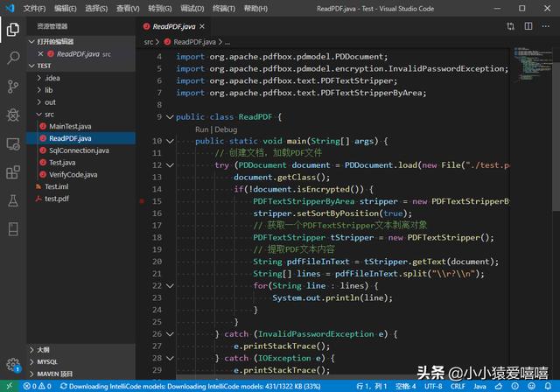Show errors count in status bar
The height and width of the screenshot is (392, 560).
30,386
